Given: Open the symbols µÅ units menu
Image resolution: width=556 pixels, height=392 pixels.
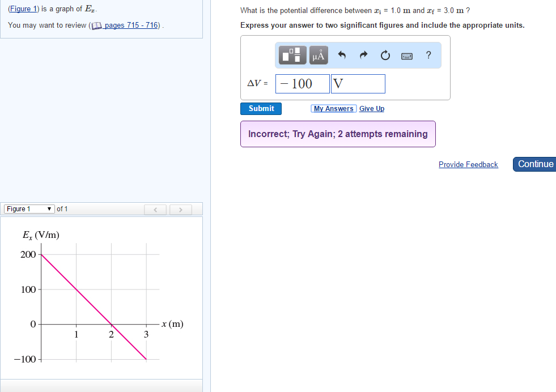Looking at the screenshot, I should [x=319, y=55].
